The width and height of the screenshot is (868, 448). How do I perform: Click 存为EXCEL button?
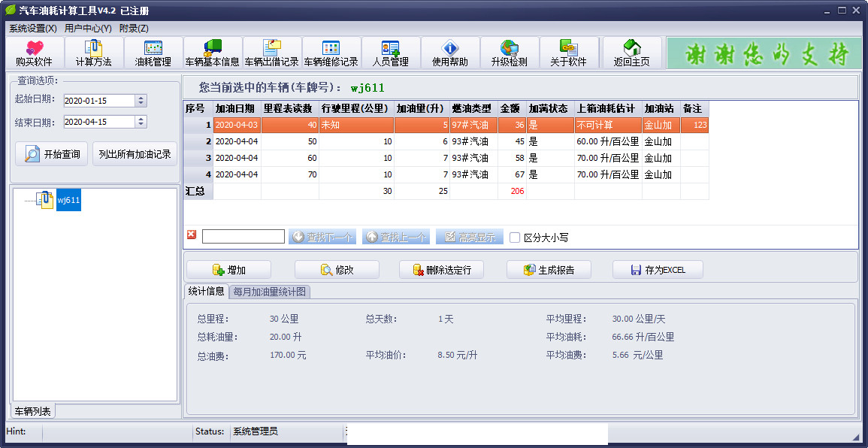(658, 270)
